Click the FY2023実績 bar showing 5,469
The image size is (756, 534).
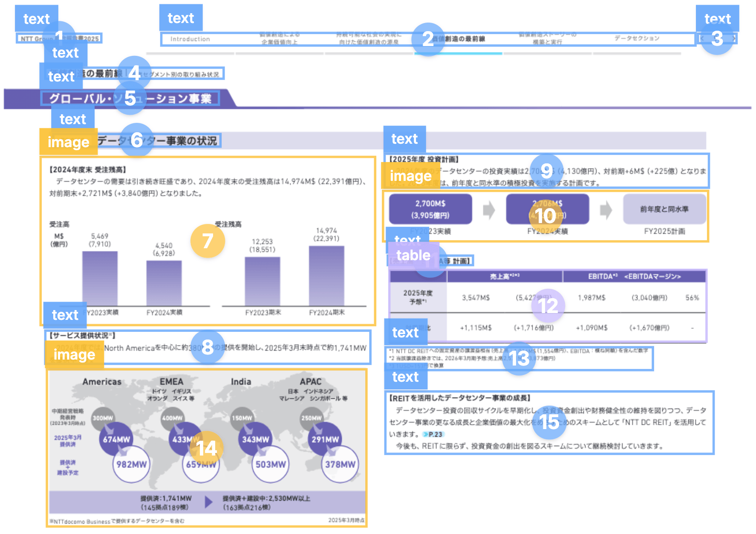(x=100, y=279)
